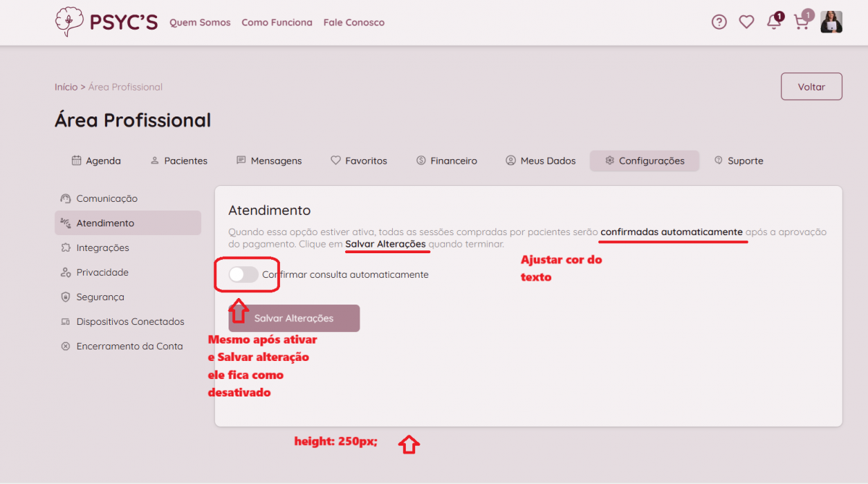Open the Mensagens tab
This screenshot has height=484, width=868.
[x=269, y=161]
